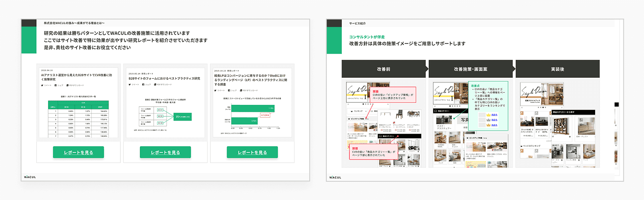Click the B2B form best practices report title
The width and height of the screenshot is (644, 200).
click(164, 79)
